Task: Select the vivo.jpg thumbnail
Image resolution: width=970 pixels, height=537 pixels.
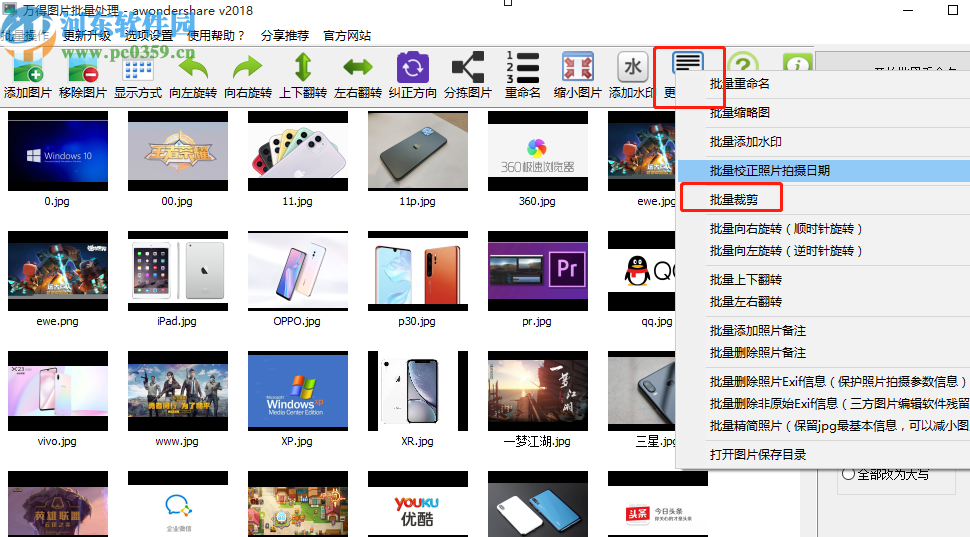Action: click(58, 391)
